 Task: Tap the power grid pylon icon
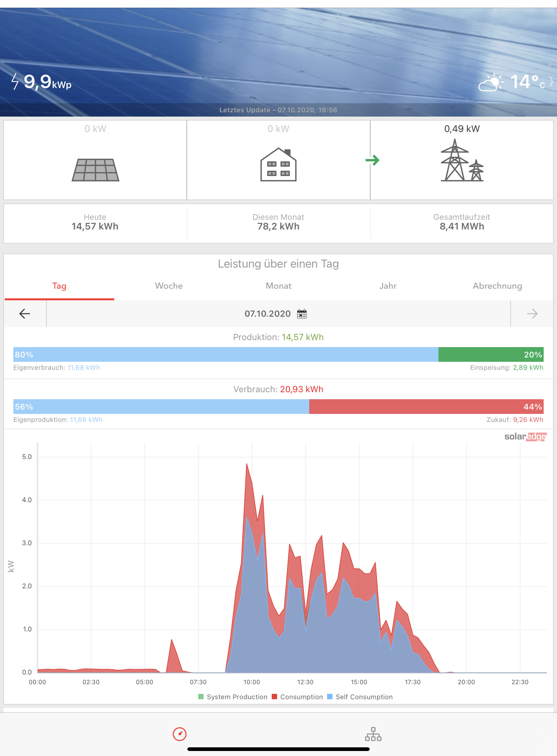pos(461,161)
